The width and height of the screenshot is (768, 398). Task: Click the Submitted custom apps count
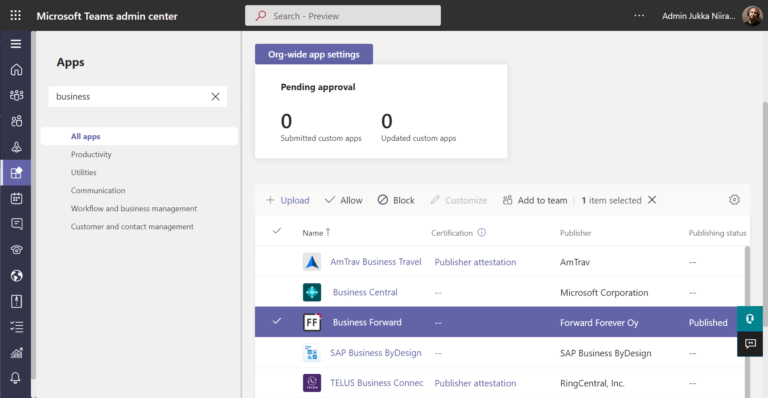tap(286, 121)
